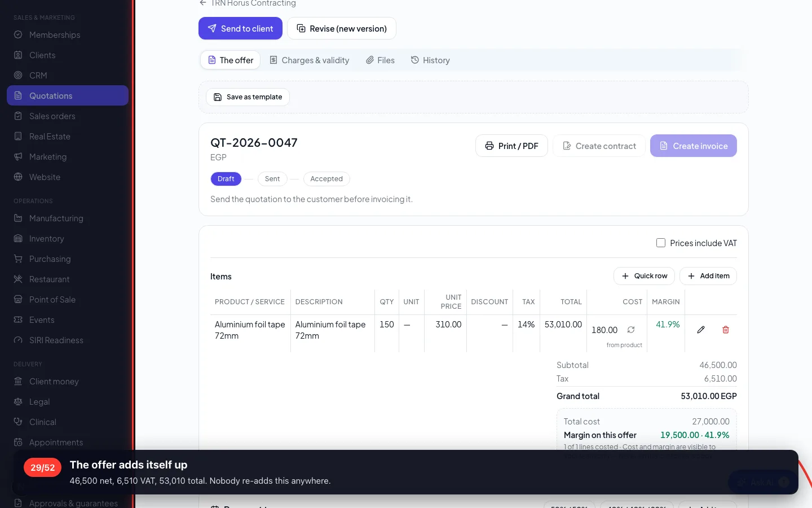Image resolution: width=812 pixels, height=508 pixels.
Task: Click the Events ticket icon
Action: [x=18, y=320]
